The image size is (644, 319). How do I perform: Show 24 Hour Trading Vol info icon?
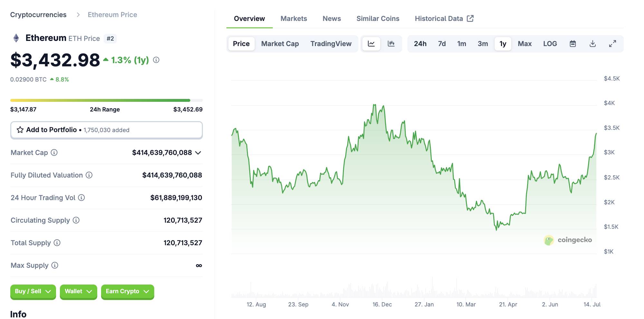81,198
